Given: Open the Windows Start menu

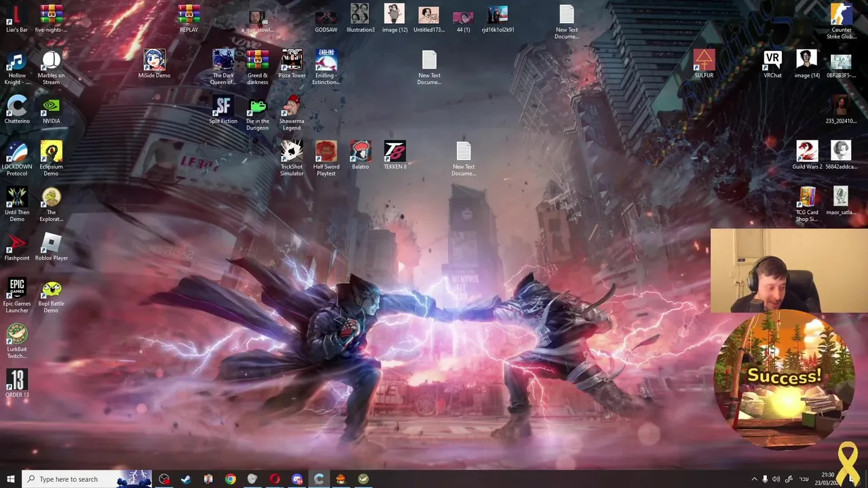Looking at the screenshot, I should [10, 479].
